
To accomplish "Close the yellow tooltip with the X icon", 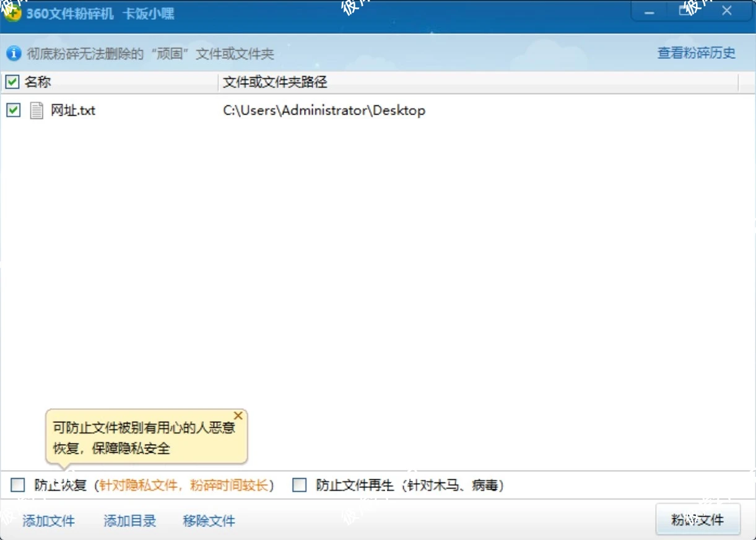I will pyautogui.click(x=238, y=416).
